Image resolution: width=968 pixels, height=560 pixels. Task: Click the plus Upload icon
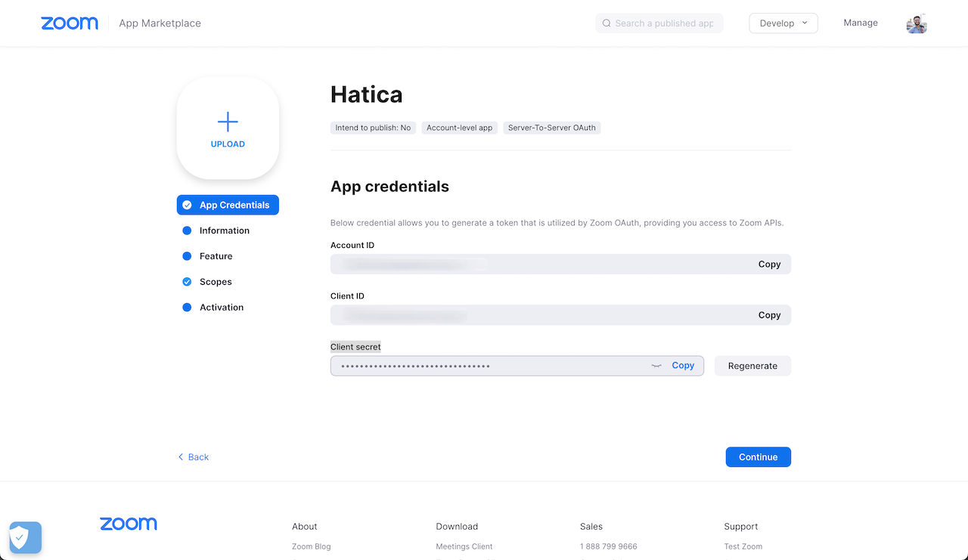[x=228, y=122]
